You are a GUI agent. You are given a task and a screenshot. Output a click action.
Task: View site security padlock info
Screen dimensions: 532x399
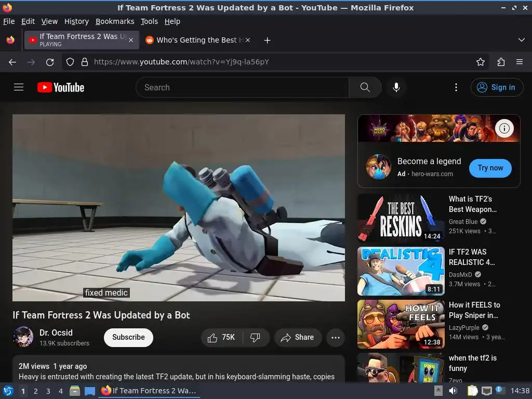pyautogui.click(x=85, y=62)
